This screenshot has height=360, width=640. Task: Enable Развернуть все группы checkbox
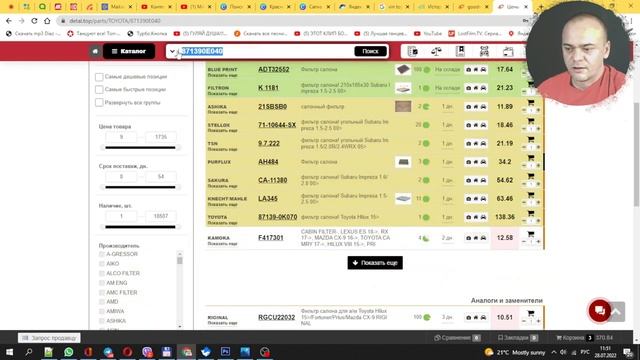click(99, 102)
